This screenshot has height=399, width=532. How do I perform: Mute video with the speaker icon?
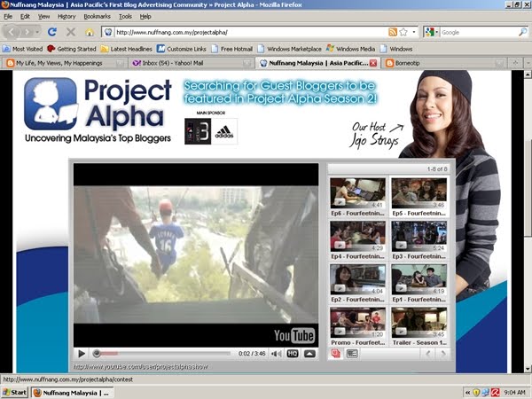click(277, 354)
